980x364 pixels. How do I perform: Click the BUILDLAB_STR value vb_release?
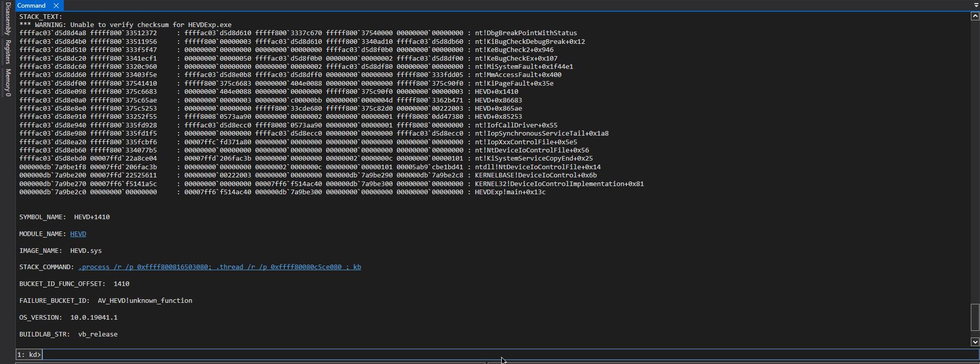98,334
